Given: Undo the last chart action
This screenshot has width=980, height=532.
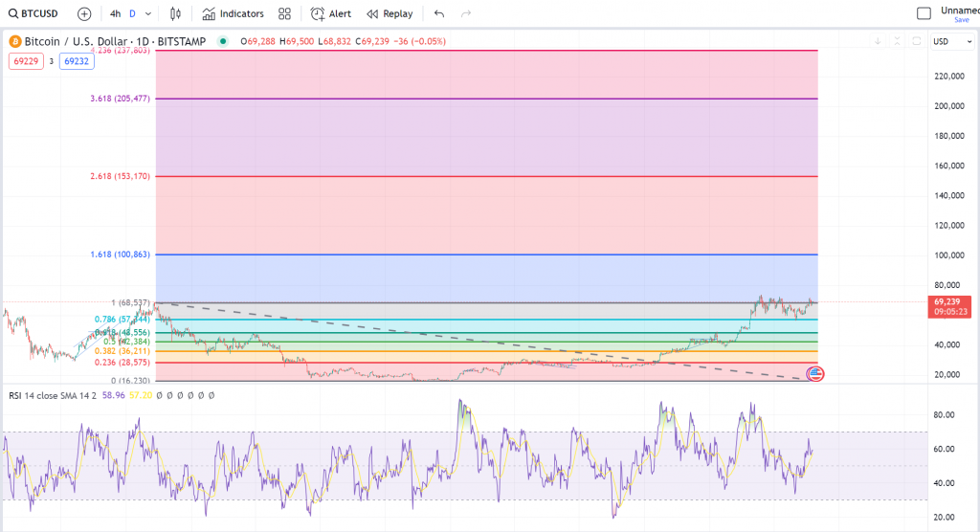Looking at the screenshot, I should [438, 13].
